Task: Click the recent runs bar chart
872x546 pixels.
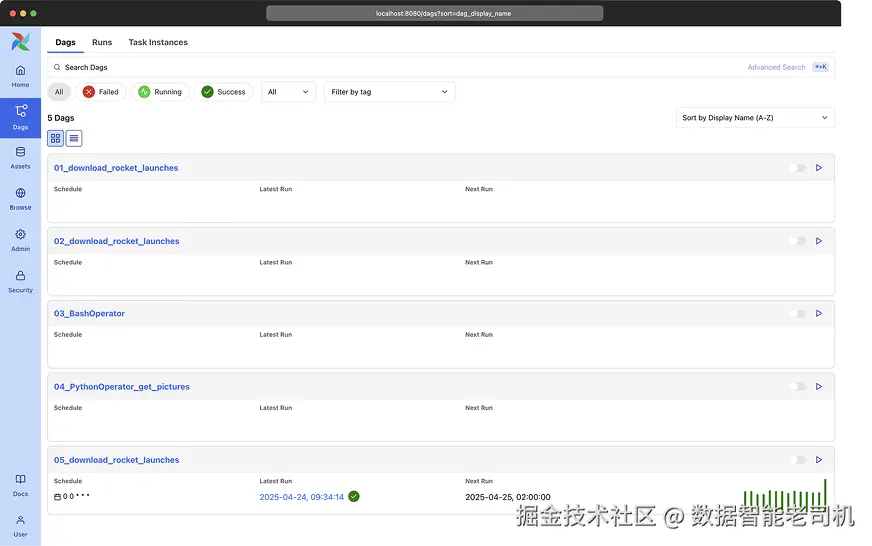Action: 785,493
